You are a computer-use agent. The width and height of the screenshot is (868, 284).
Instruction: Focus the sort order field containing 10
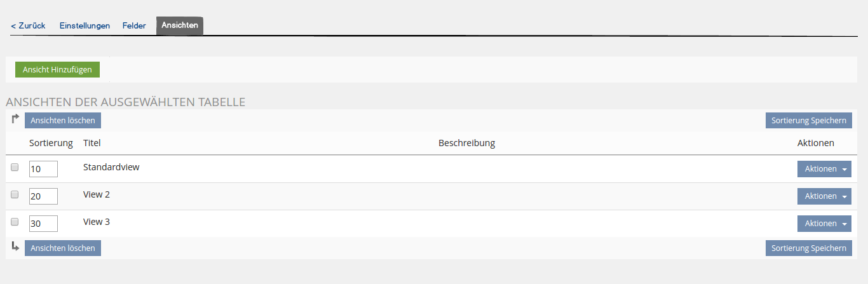43,169
